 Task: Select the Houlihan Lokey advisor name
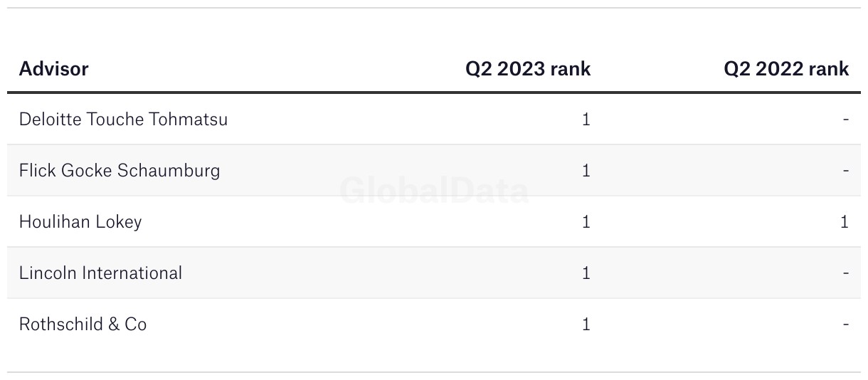coord(80,222)
